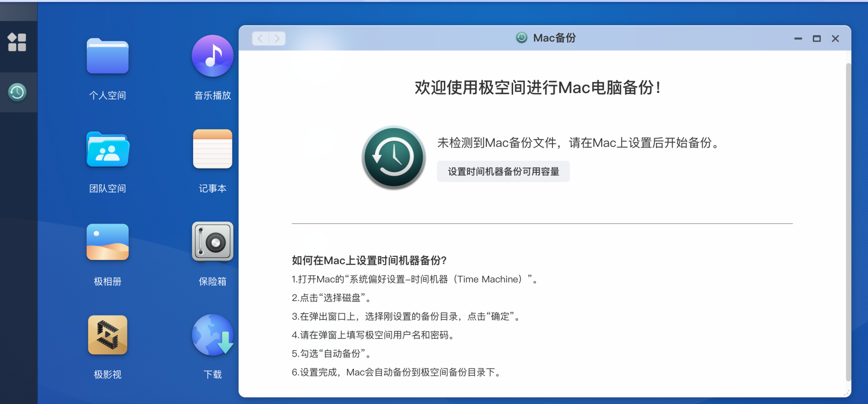The width and height of the screenshot is (868, 404).
Task: Maximize the Mac备份 window
Action: click(x=816, y=39)
